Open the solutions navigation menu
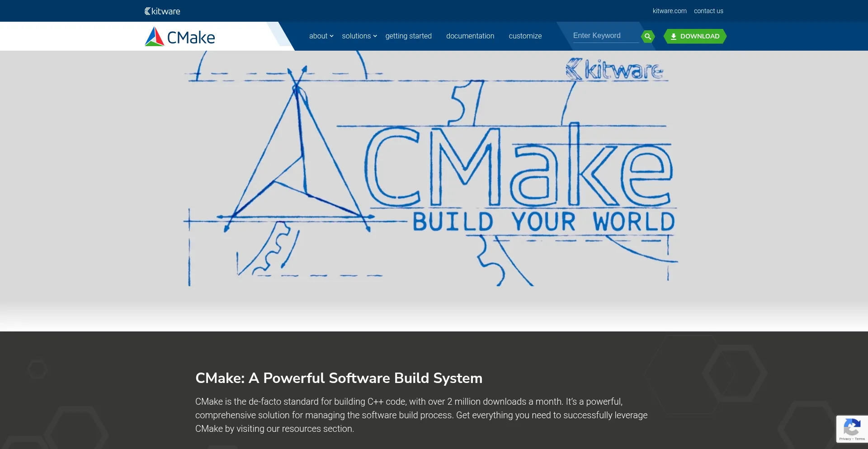 click(356, 36)
